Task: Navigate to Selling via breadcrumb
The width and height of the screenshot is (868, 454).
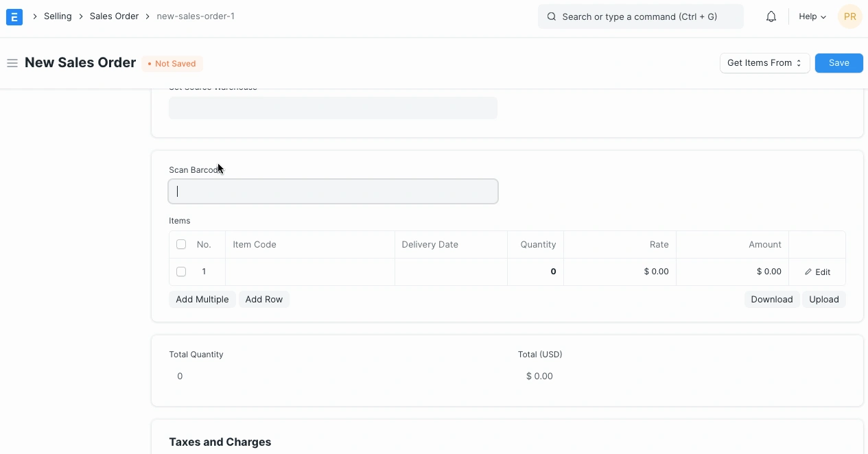Action: tap(58, 16)
